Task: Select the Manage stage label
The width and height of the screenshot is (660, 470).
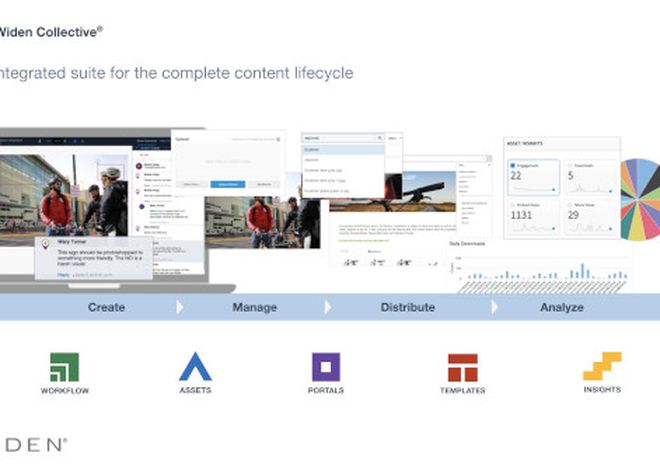Action: point(255,307)
